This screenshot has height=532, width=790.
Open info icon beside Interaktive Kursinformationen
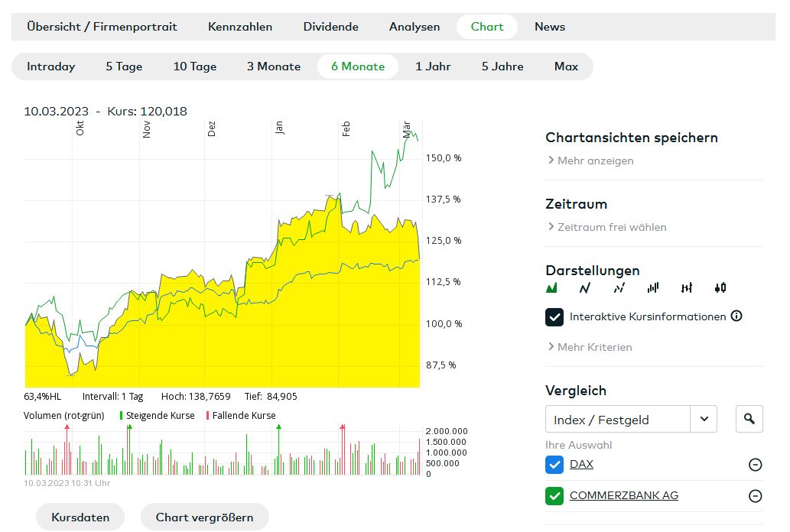(736, 316)
